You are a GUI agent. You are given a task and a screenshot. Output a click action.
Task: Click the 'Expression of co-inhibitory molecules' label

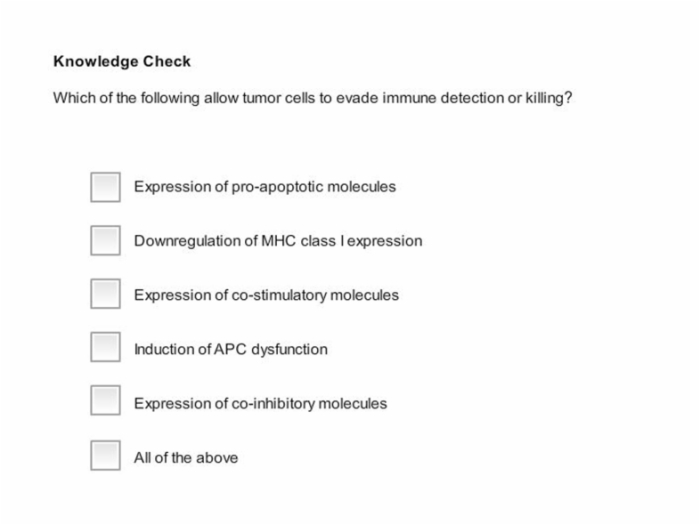coord(261,404)
